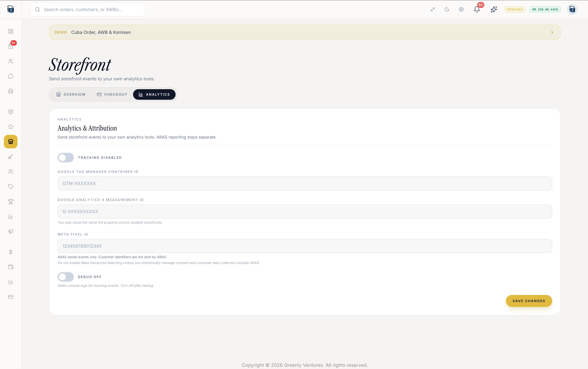The height and width of the screenshot is (369, 588).
Task: Select the highlighted storefront icon in sidebar
Action: 11,142
